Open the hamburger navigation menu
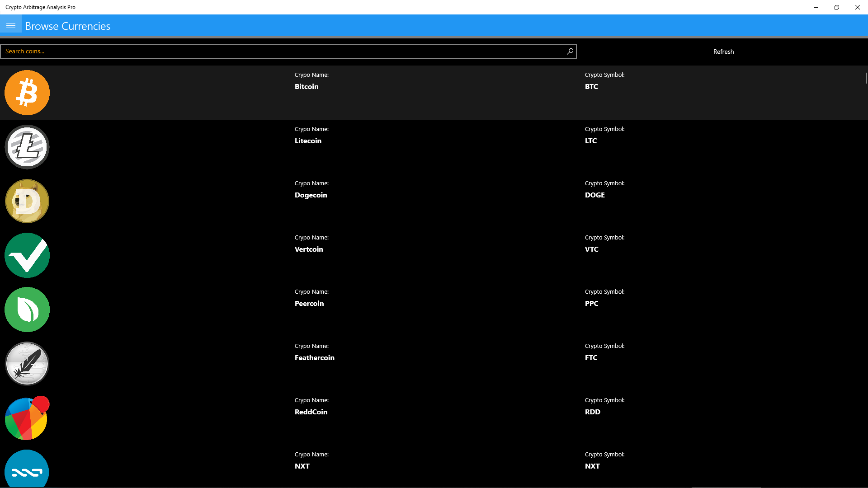The image size is (868, 488). [x=11, y=26]
